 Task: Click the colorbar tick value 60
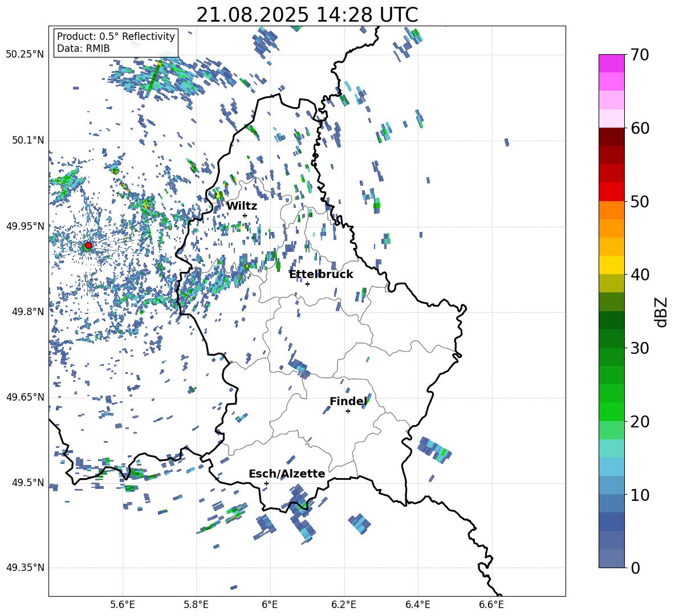tap(639, 128)
